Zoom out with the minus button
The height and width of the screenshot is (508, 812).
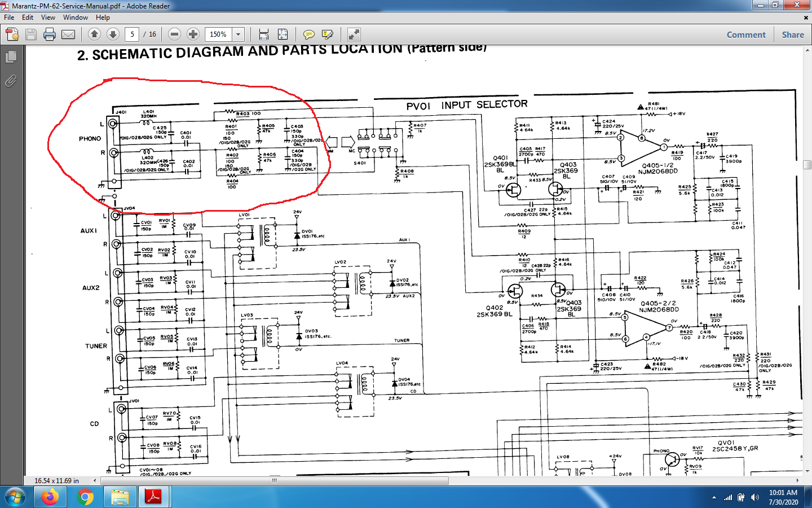[175, 34]
